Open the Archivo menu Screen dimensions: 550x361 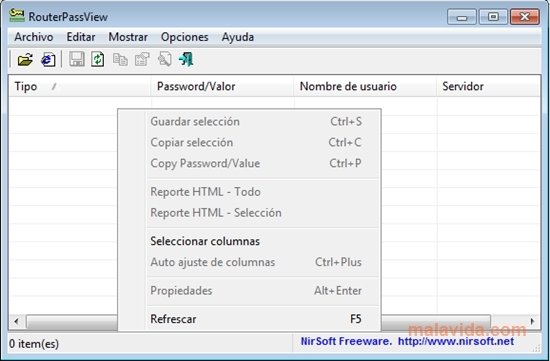(34, 37)
